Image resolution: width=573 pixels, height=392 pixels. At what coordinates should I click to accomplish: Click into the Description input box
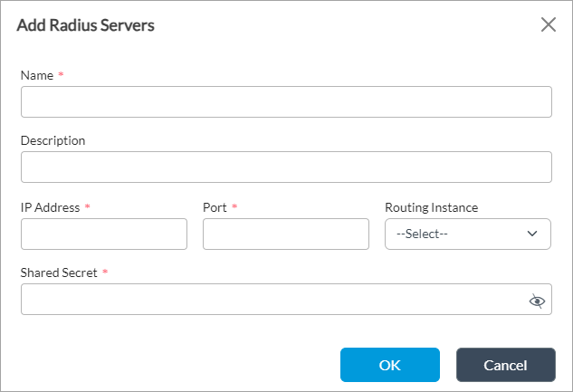pos(286,167)
